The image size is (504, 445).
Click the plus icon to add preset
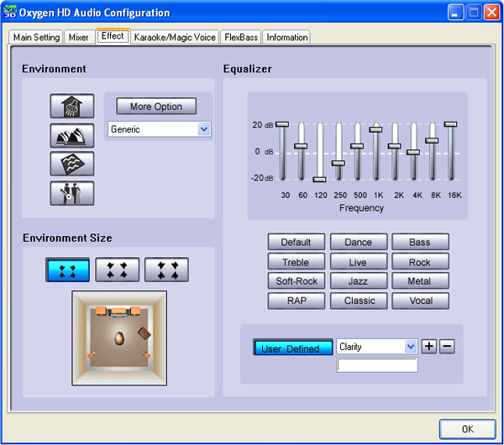coord(428,347)
